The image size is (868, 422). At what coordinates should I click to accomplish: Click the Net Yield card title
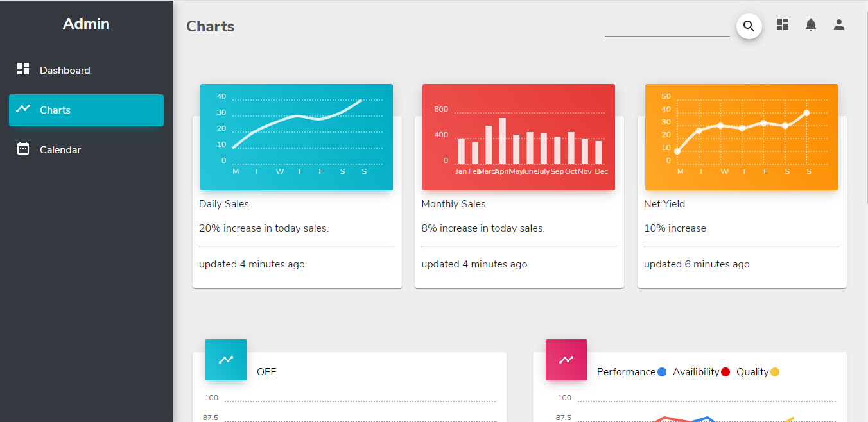pos(664,204)
